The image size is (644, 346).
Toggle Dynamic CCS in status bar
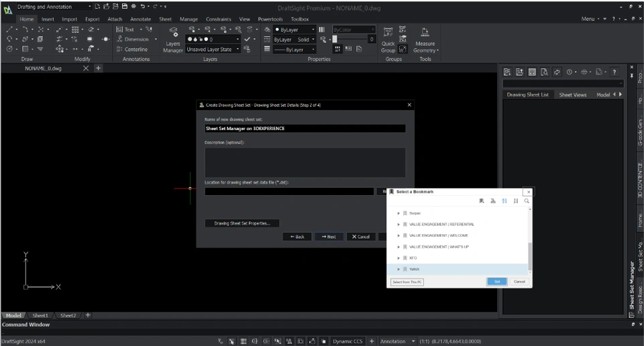pos(347,341)
